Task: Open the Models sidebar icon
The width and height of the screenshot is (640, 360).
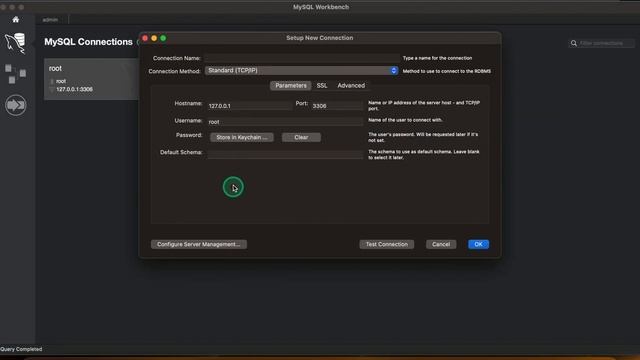Action: pos(16,74)
